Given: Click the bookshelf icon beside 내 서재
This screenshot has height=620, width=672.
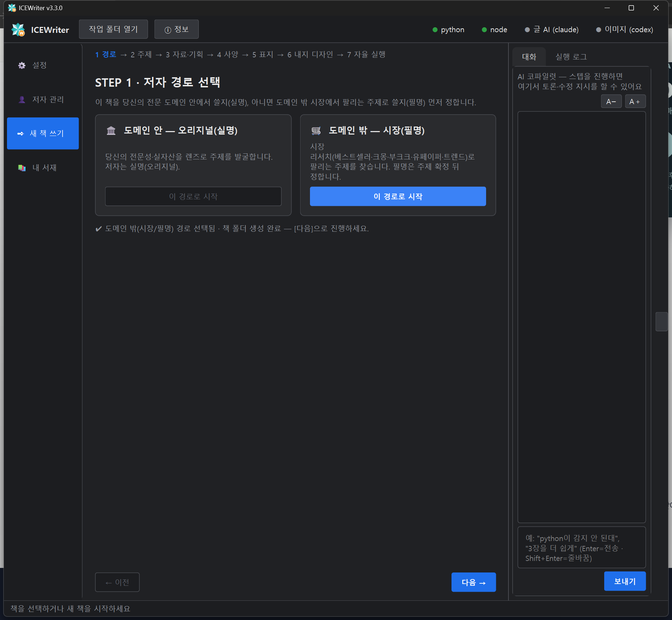Looking at the screenshot, I should (22, 168).
